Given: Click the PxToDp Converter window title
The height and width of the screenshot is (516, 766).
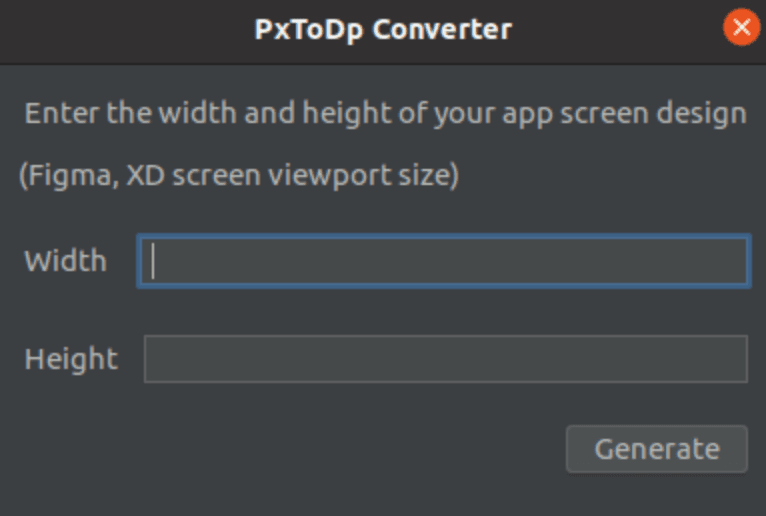Looking at the screenshot, I should point(383,29).
